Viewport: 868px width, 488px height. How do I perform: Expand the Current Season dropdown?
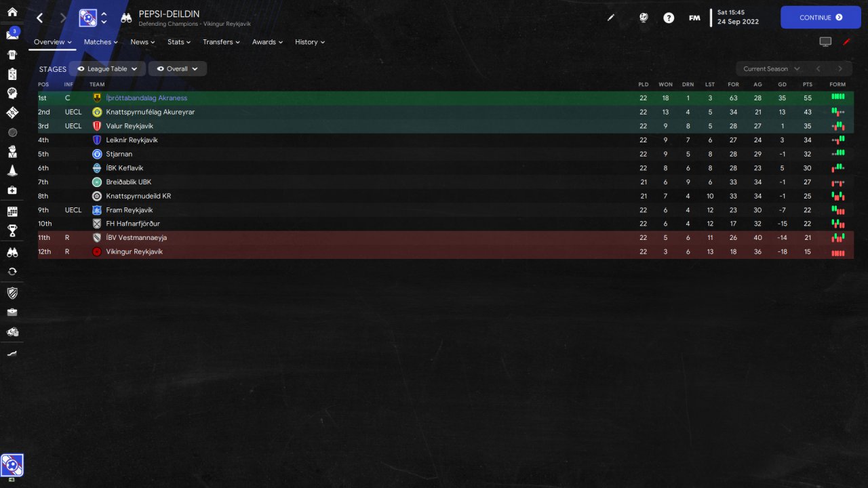pyautogui.click(x=771, y=68)
